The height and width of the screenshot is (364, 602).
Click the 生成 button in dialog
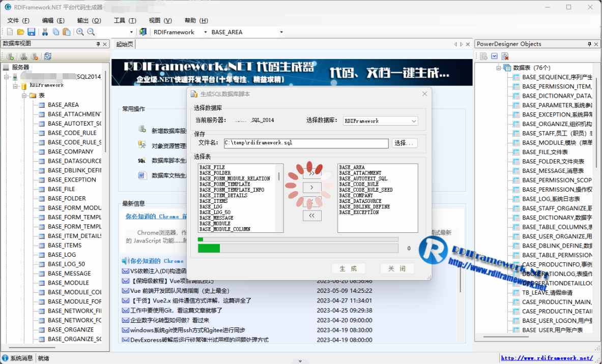pos(349,268)
